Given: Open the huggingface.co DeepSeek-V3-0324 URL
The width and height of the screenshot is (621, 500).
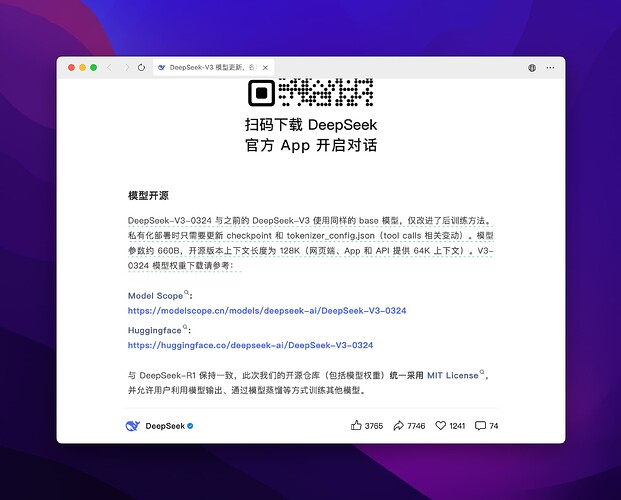Looking at the screenshot, I should pos(250,345).
